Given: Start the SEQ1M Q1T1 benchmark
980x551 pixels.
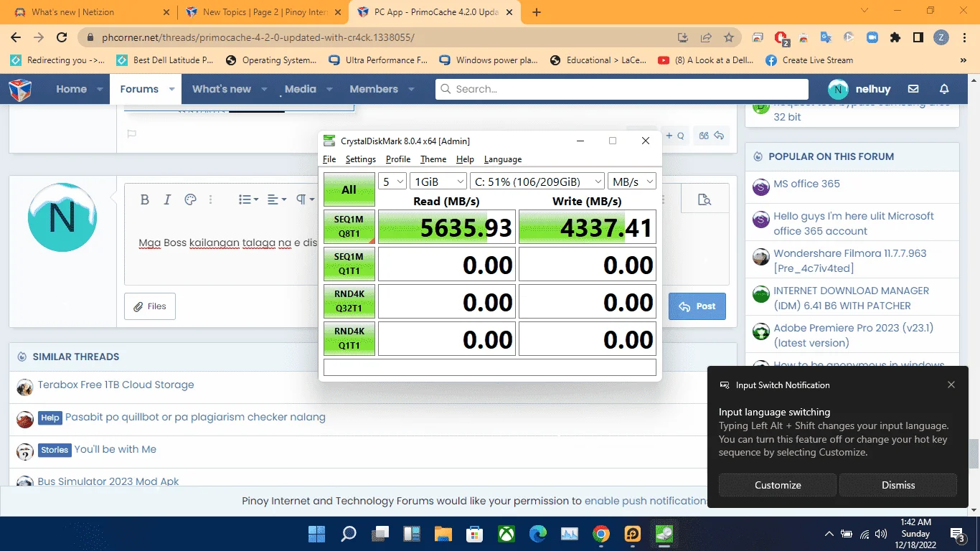Looking at the screenshot, I should pos(349,264).
